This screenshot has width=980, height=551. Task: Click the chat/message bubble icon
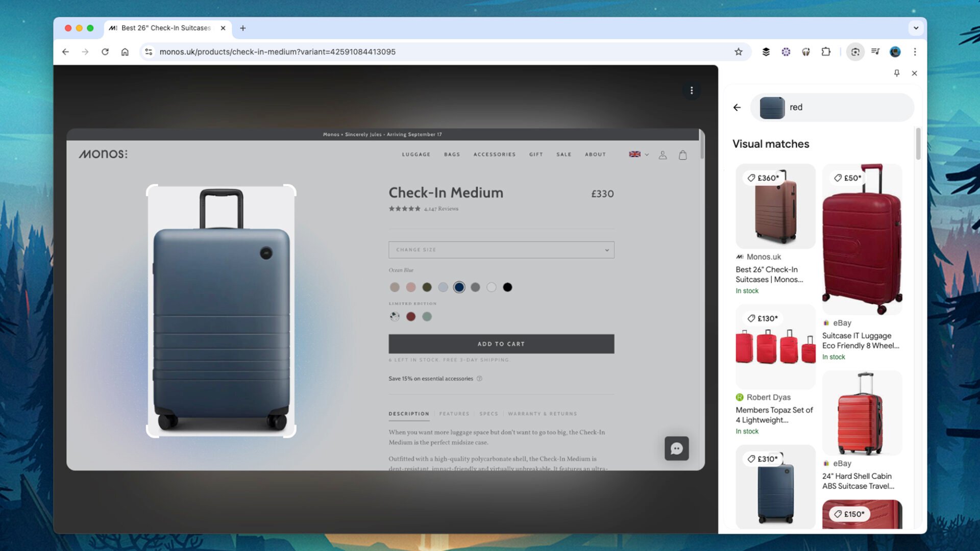(677, 448)
